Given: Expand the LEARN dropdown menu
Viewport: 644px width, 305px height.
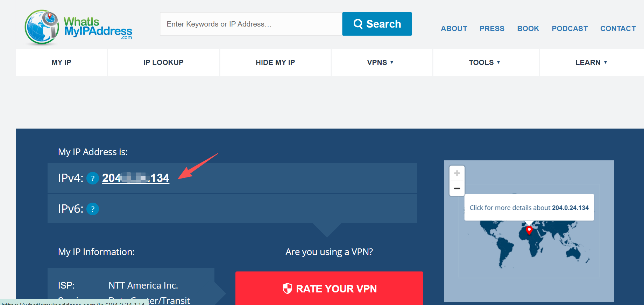Looking at the screenshot, I should (592, 63).
